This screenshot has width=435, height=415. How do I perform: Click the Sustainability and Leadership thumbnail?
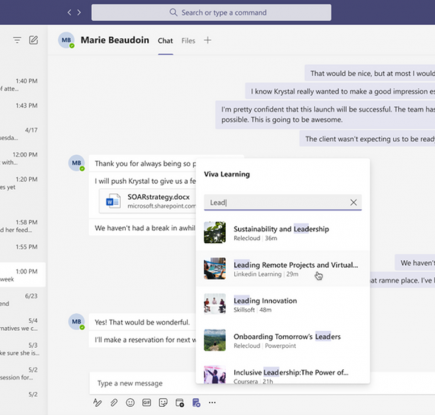point(215,232)
